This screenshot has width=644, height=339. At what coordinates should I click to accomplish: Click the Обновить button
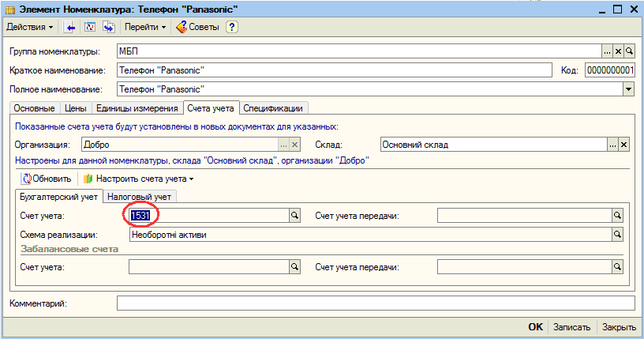pos(47,179)
